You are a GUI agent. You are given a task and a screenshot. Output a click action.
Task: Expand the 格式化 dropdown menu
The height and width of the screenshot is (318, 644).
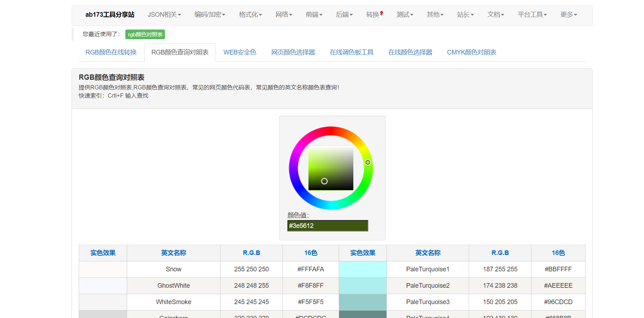point(250,15)
